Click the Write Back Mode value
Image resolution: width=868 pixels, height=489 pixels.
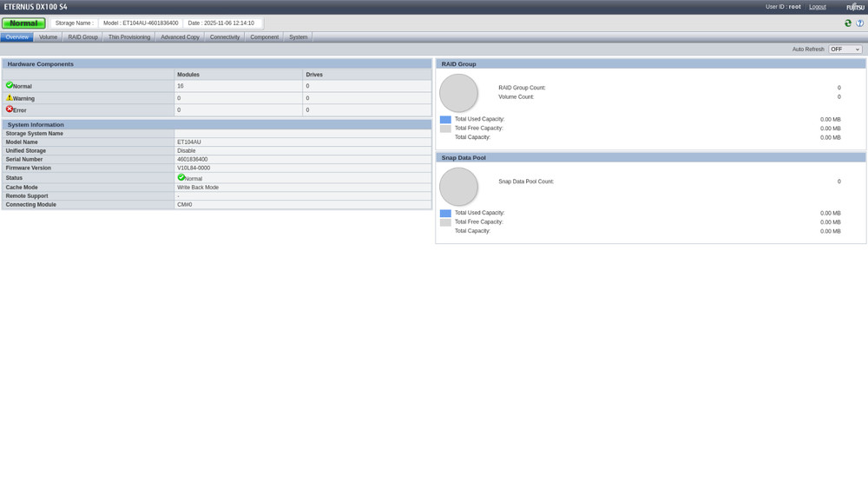pyautogui.click(x=198, y=188)
